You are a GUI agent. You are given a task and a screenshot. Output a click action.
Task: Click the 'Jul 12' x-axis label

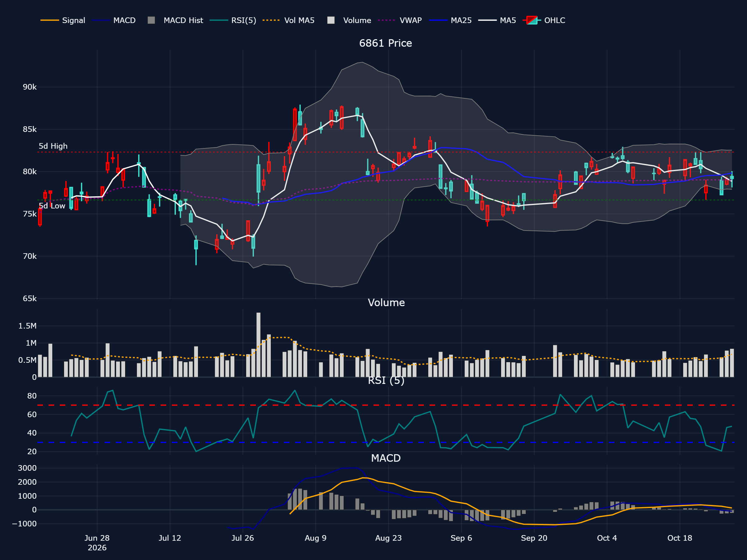pyautogui.click(x=170, y=538)
